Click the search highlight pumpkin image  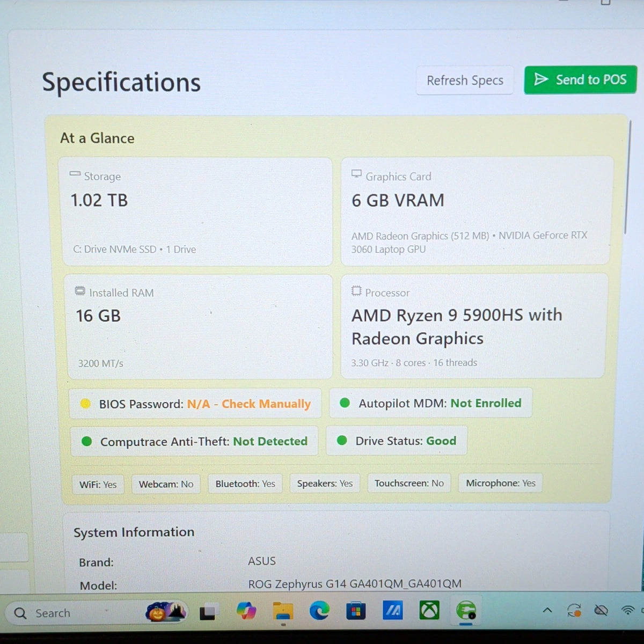pos(166,611)
